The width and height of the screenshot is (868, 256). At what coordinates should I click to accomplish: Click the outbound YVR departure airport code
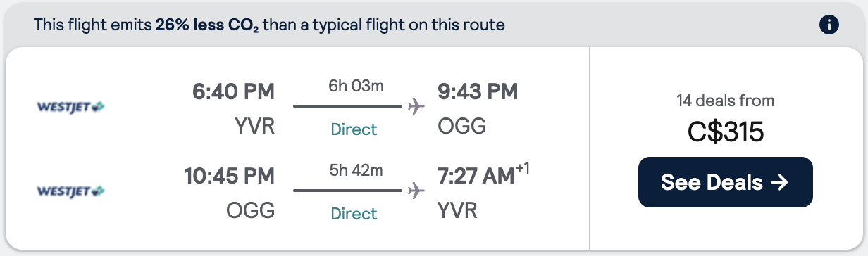click(x=254, y=127)
